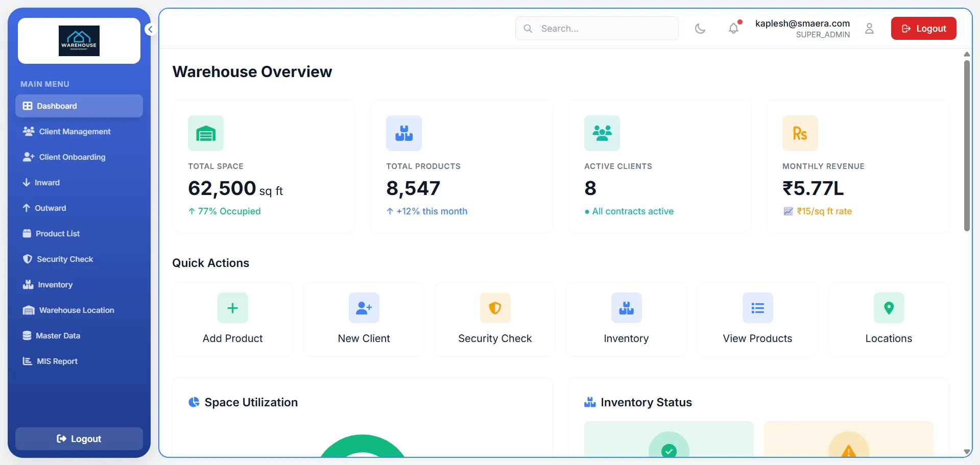Select Client Management in the sidebar
Viewport: 980px width, 465px height.
click(75, 132)
